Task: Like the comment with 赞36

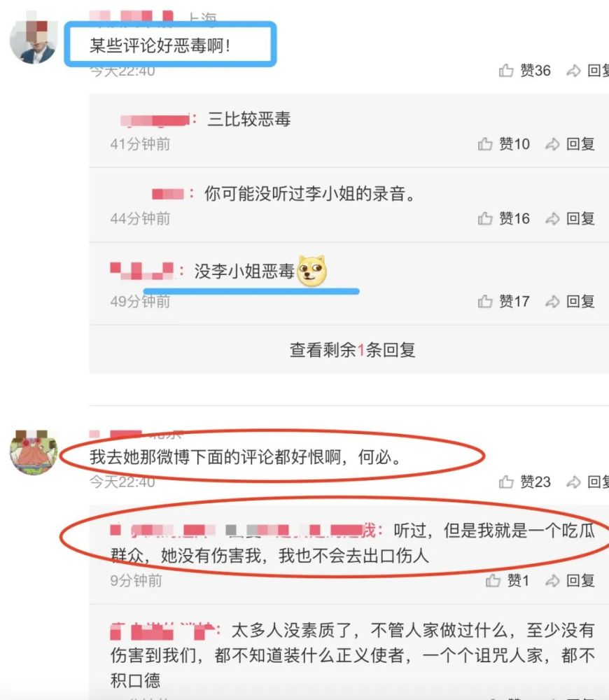Action: point(524,71)
